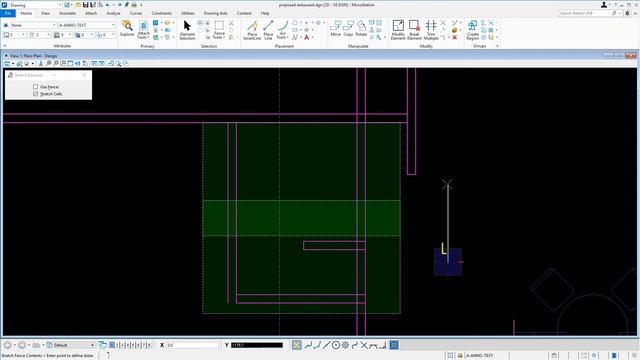Expand the Groups dialog launcher
640x360 pixels.
click(x=497, y=46)
